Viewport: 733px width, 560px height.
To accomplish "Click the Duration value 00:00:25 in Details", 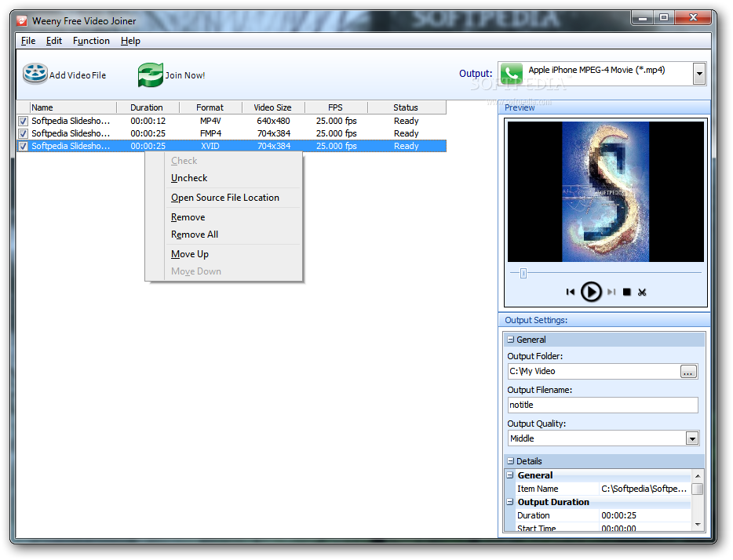I will pos(618,515).
